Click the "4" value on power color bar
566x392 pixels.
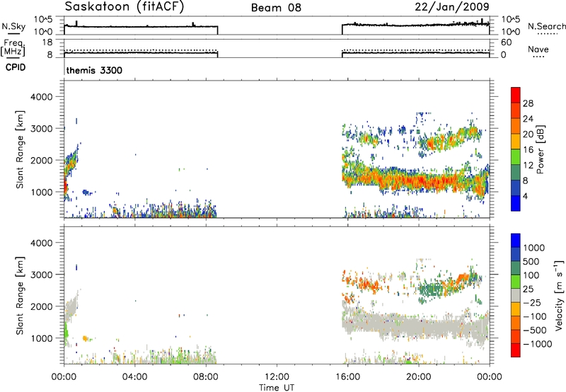[525, 196]
